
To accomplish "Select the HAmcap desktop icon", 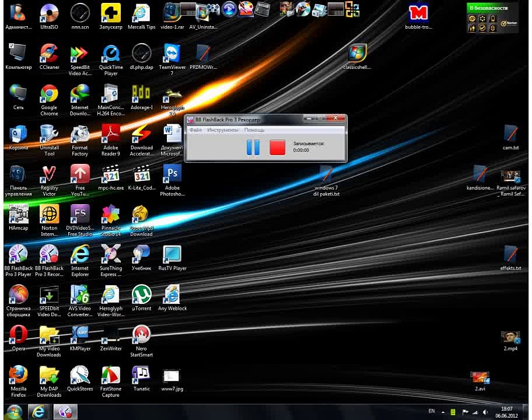I will (18, 218).
